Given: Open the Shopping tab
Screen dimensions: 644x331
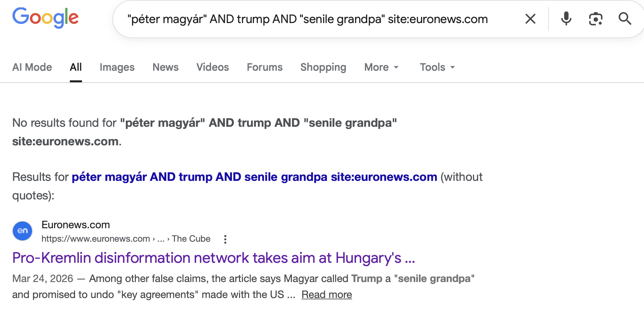Looking at the screenshot, I should (323, 67).
